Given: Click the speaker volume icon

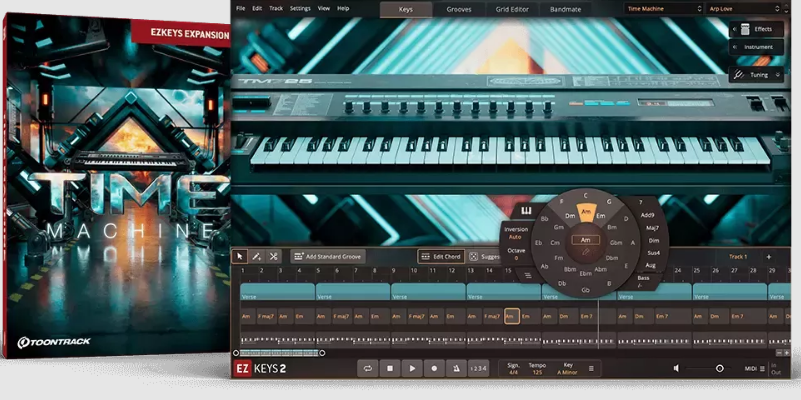Looking at the screenshot, I should tap(676, 368).
